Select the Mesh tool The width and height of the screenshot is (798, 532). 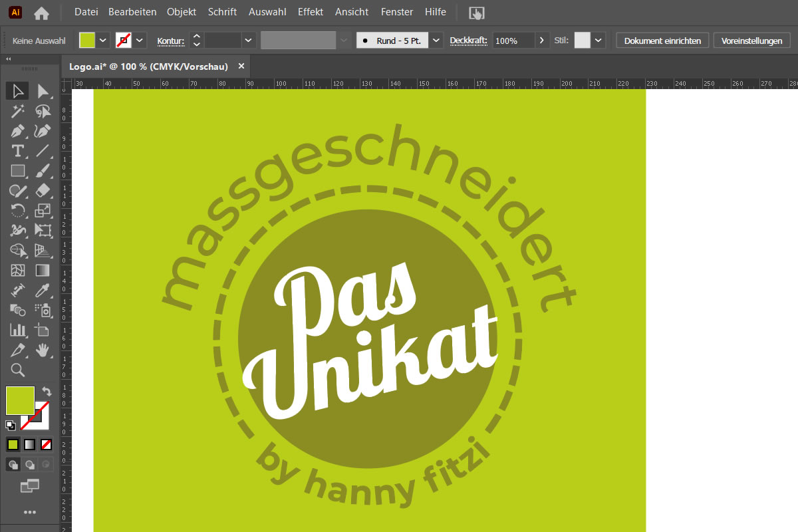click(x=17, y=271)
